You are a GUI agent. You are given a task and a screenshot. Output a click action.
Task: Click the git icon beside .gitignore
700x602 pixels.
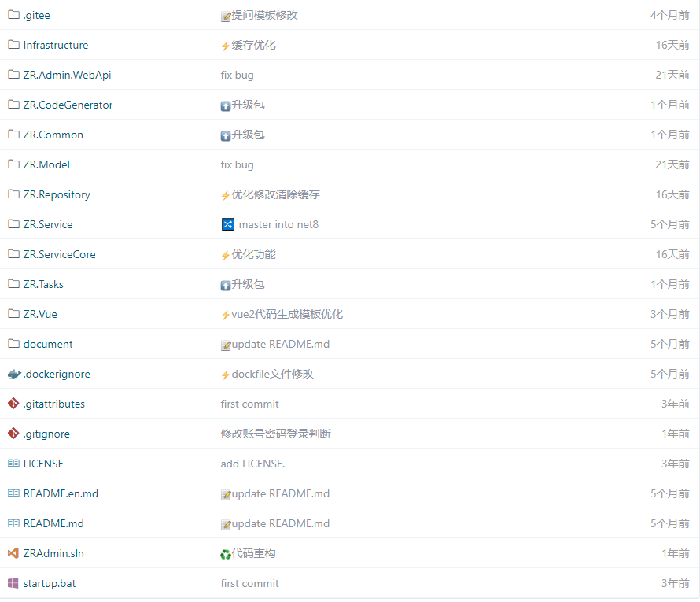pyautogui.click(x=13, y=434)
